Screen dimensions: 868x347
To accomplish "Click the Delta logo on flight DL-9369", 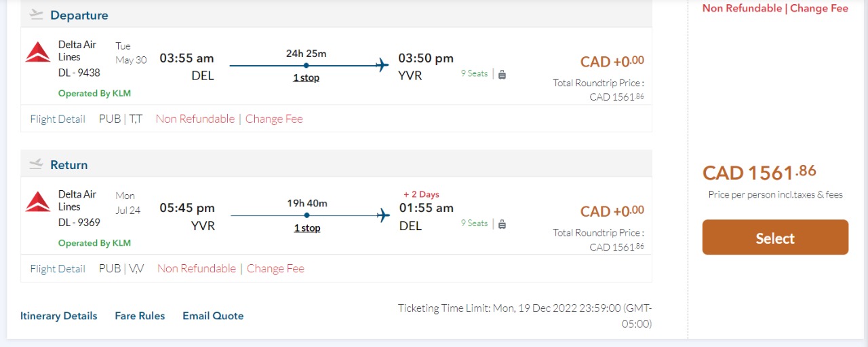I will [x=38, y=202].
